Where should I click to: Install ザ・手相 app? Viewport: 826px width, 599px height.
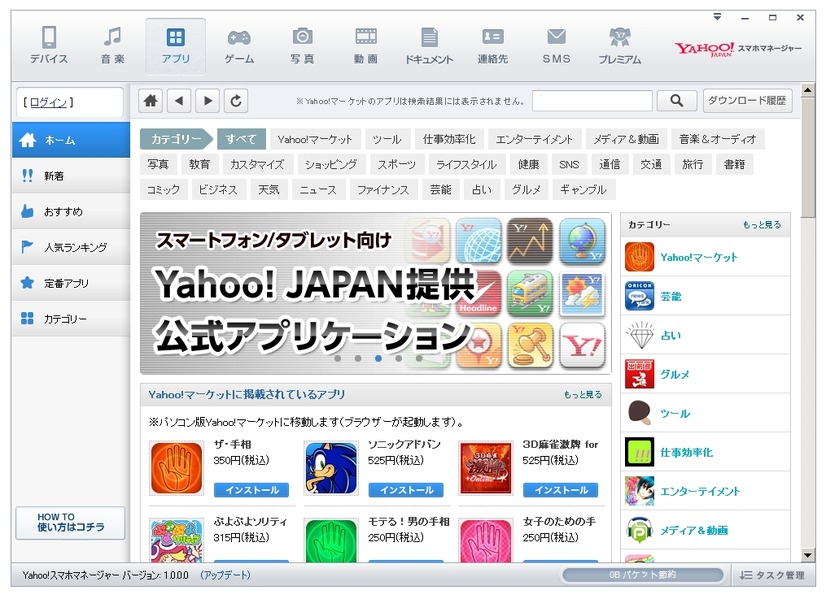(x=251, y=490)
